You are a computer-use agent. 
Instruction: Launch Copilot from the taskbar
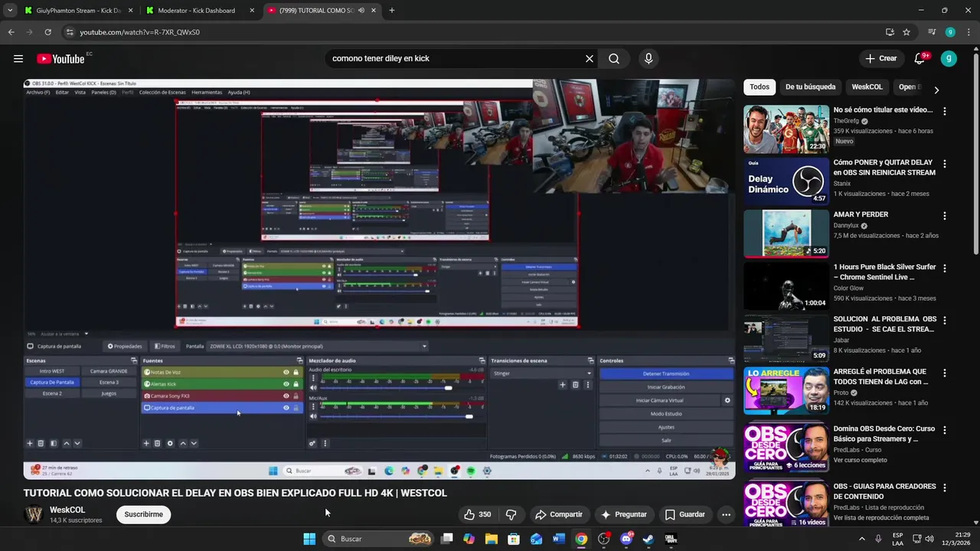point(469,539)
